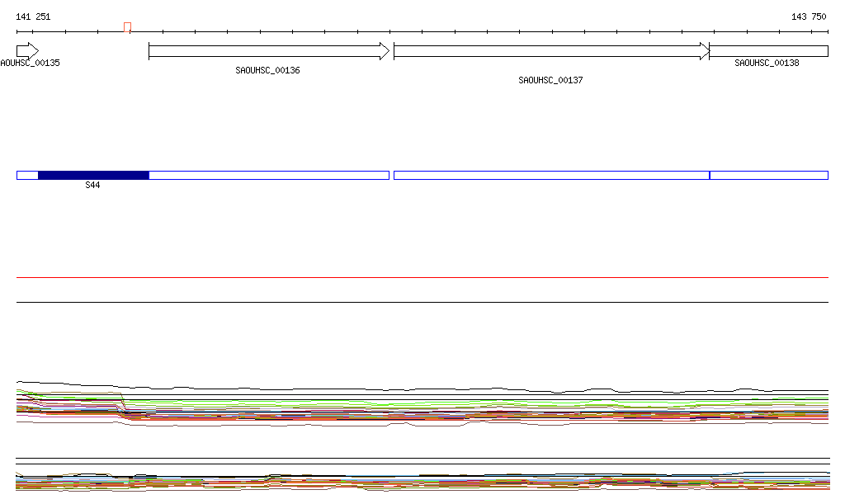Click the S44 segment label
845x504 pixels.
click(x=93, y=186)
